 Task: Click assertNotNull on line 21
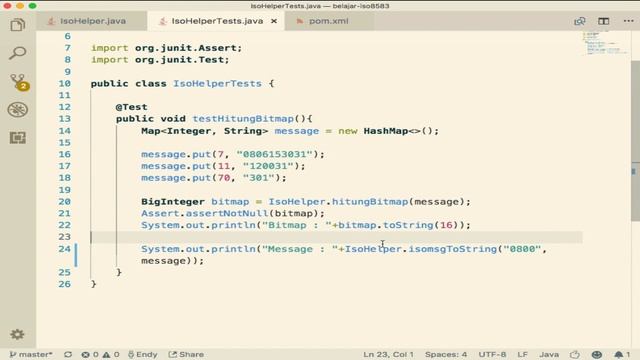227,213
